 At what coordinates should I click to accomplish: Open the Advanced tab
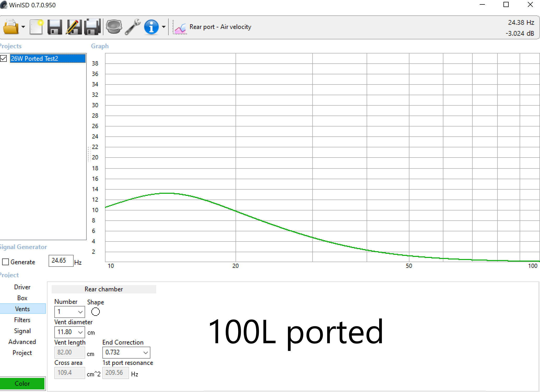pos(22,342)
